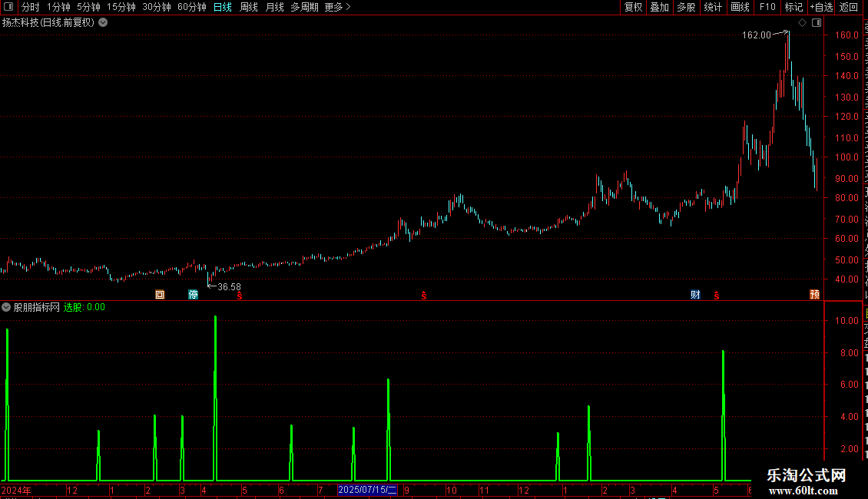Click the 8.00 indicator axis label

point(850,353)
